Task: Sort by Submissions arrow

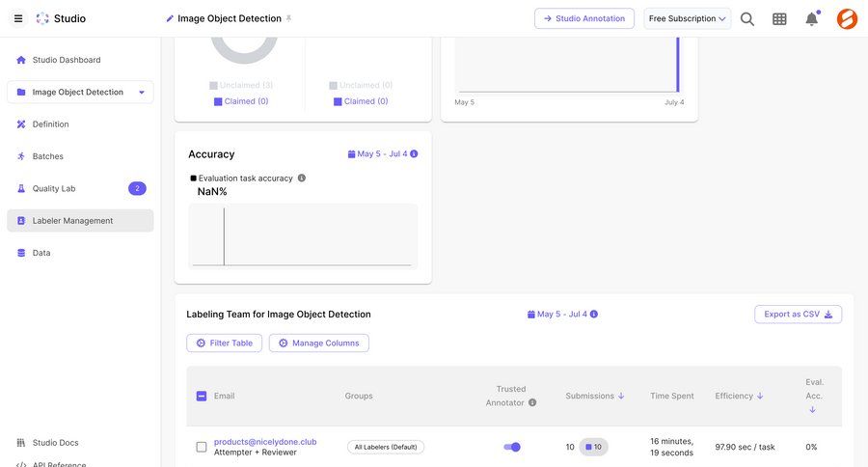Action: 621,396
